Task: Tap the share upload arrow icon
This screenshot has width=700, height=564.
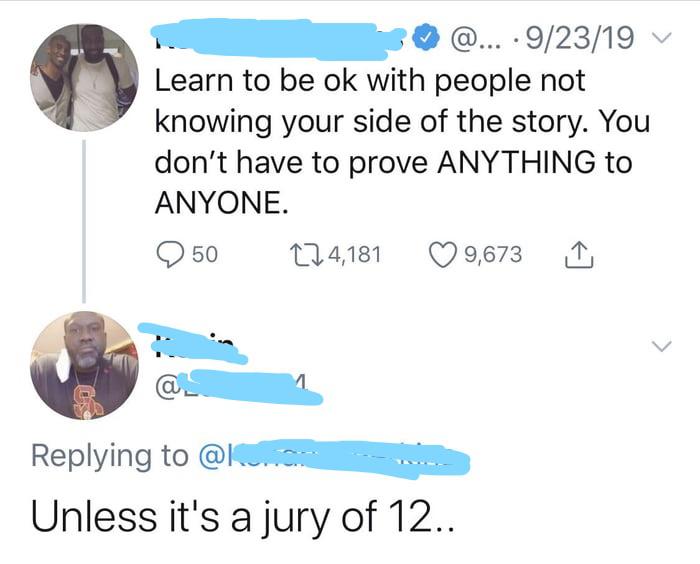Action: point(579,256)
